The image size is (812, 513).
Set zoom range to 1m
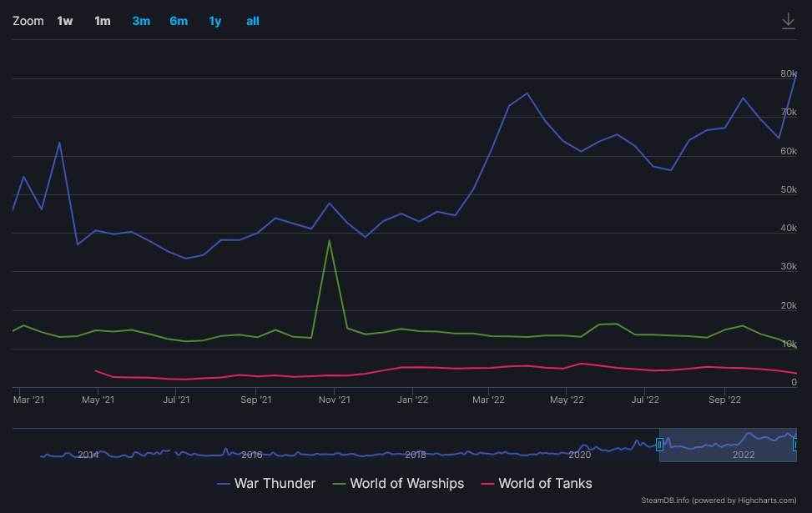click(x=103, y=21)
